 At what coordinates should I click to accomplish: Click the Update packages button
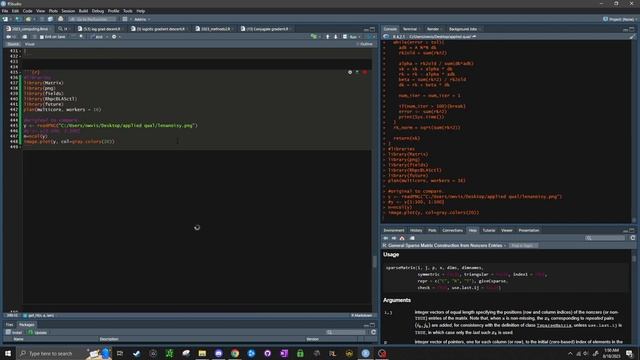38,332
